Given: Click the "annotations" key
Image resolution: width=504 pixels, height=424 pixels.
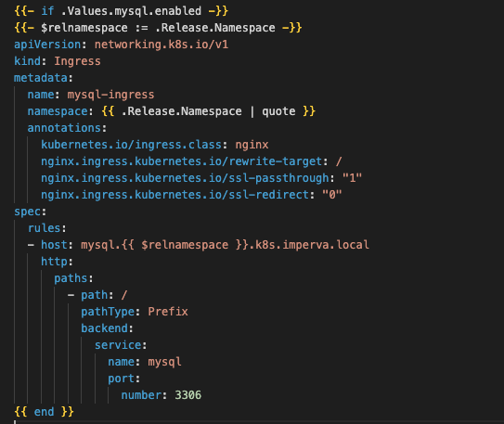Looking at the screenshot, I should point(64,128).
